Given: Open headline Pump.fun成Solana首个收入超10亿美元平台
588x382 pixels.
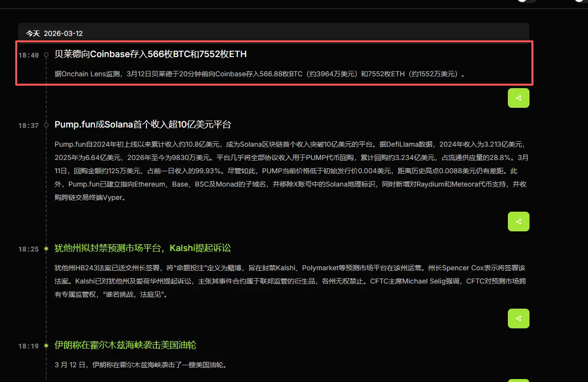Looking at the screenshot, I should tap(143, 125).
